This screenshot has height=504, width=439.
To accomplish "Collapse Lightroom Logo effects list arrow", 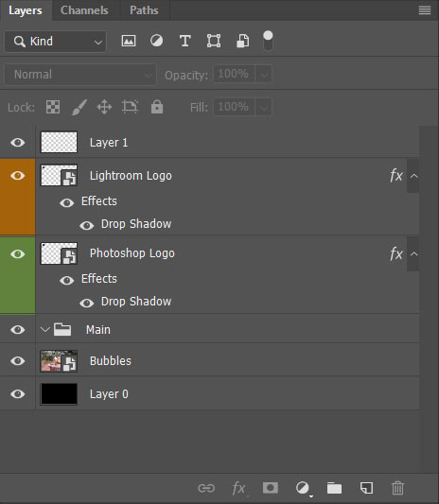I will [x=413, y=176].
